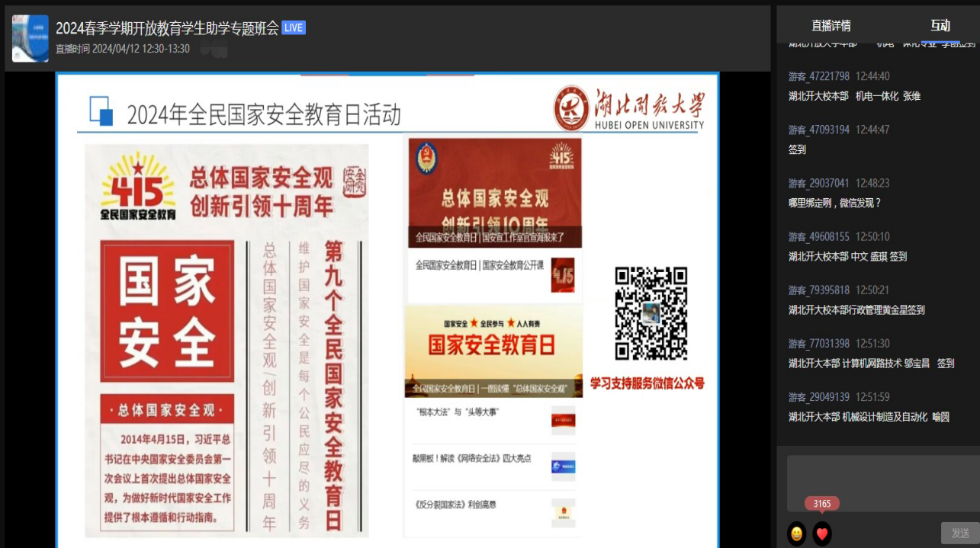Click username 游客_47221798 in chat
This screenshot has width=980, height=548.
819,76
